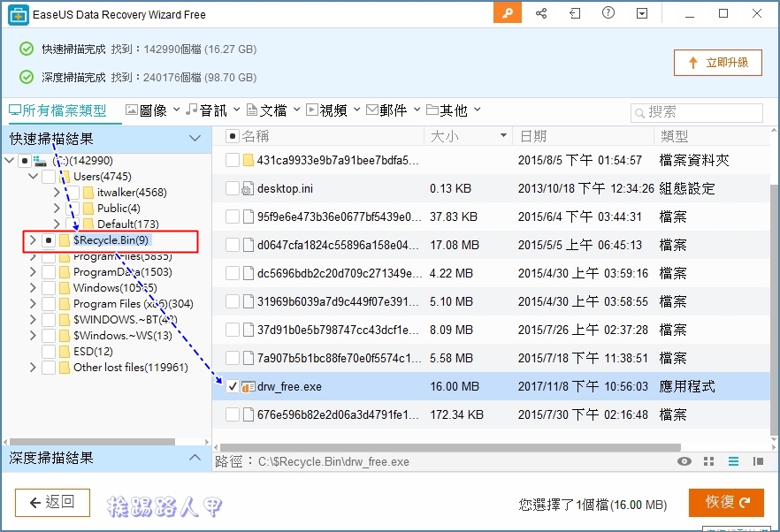Check the desktop.ini file checkbox
The image size is (780, 532).
click(233, 188)
